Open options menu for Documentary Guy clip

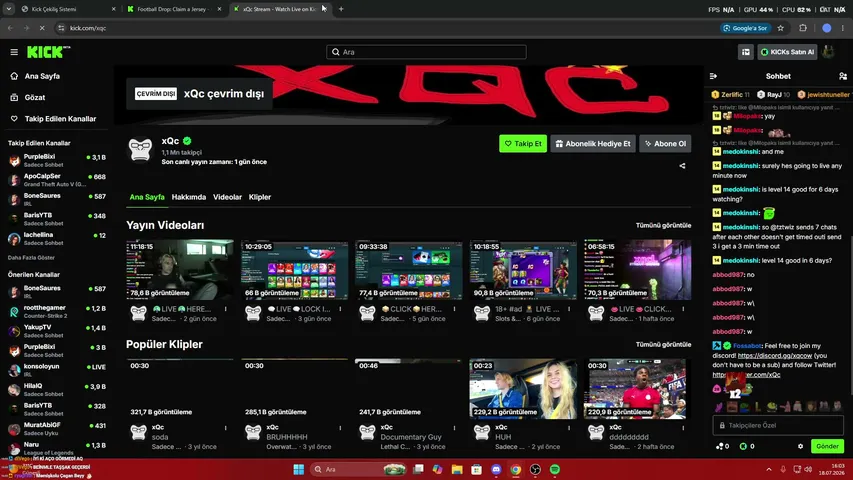(455, 428)
